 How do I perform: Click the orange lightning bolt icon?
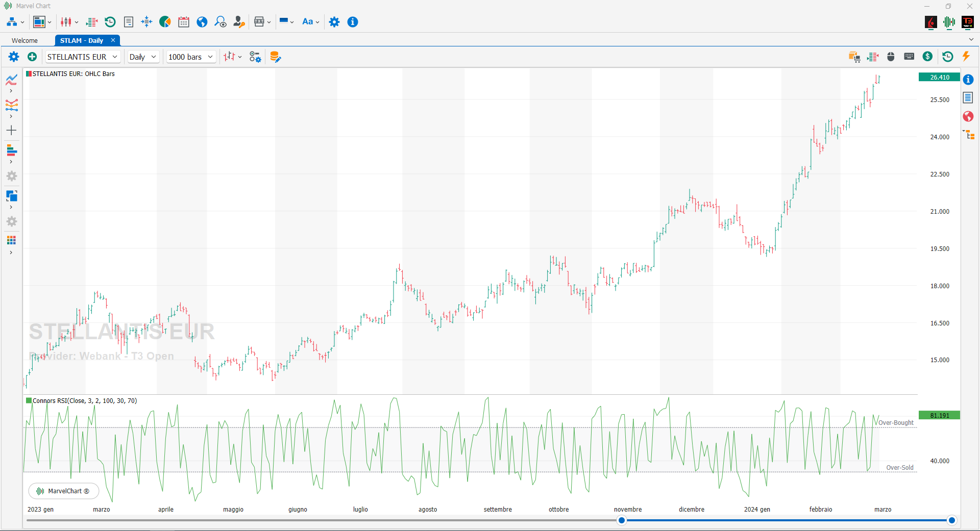[966, 56]
